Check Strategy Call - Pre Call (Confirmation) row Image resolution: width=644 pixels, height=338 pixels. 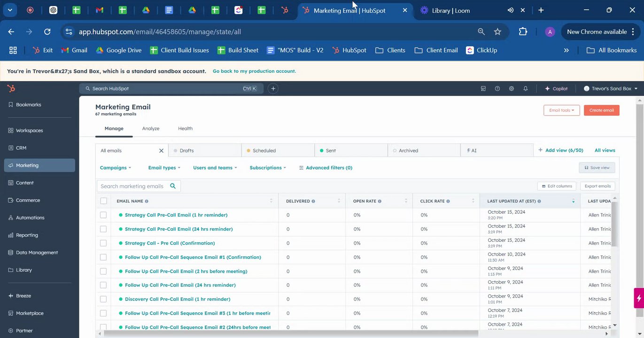click(x=103, y=243)
